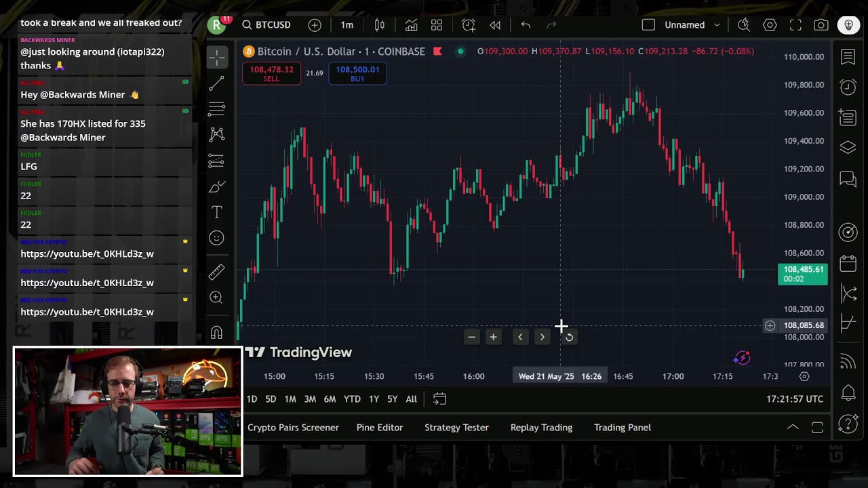This screenshot has width=868, height=488.
Task: Open the news feed panel
Action: click(848, 117)
